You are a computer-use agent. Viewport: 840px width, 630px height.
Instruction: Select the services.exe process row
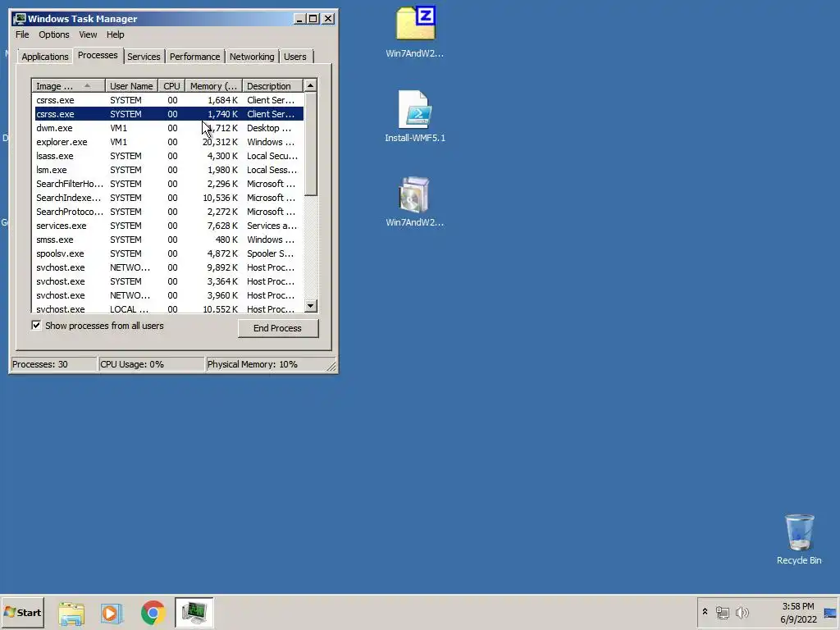[167, 226]
